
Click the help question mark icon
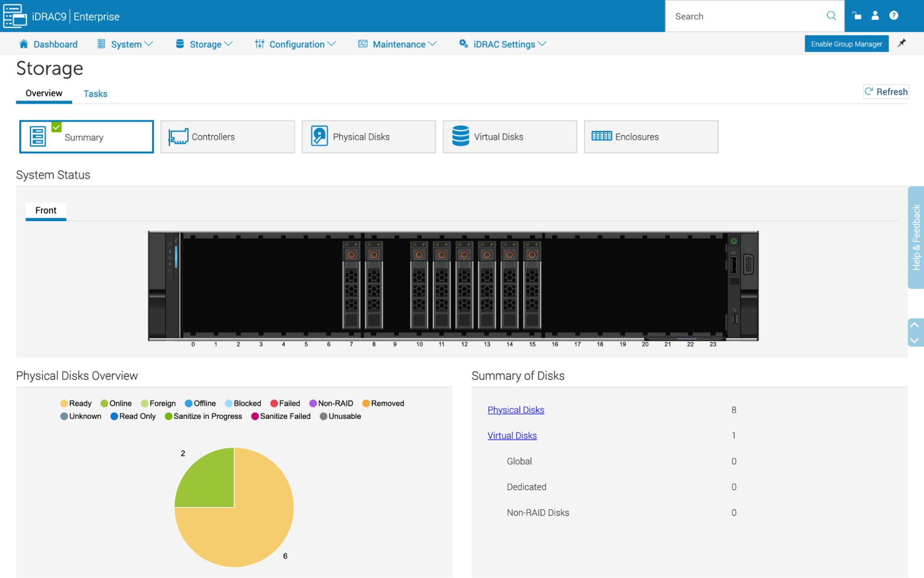893,16
